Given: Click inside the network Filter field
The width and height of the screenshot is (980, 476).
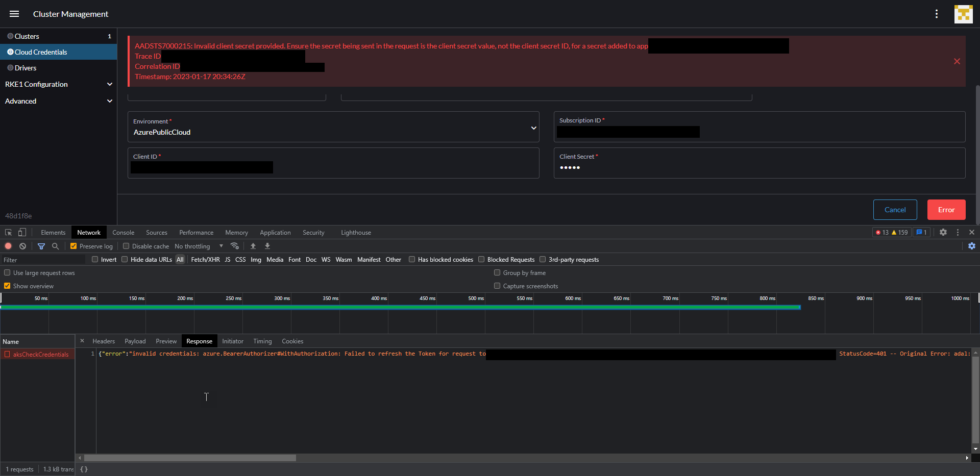Looking at the screenshot, I should point(41,259).
